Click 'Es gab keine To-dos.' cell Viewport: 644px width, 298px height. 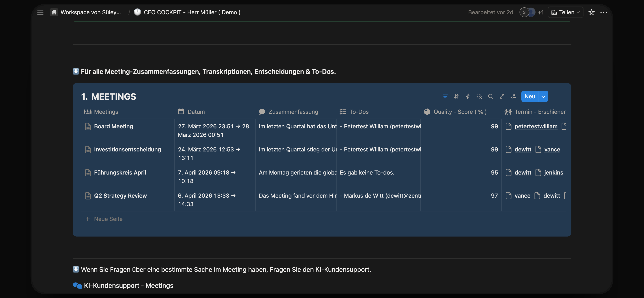tap(378, 177)
